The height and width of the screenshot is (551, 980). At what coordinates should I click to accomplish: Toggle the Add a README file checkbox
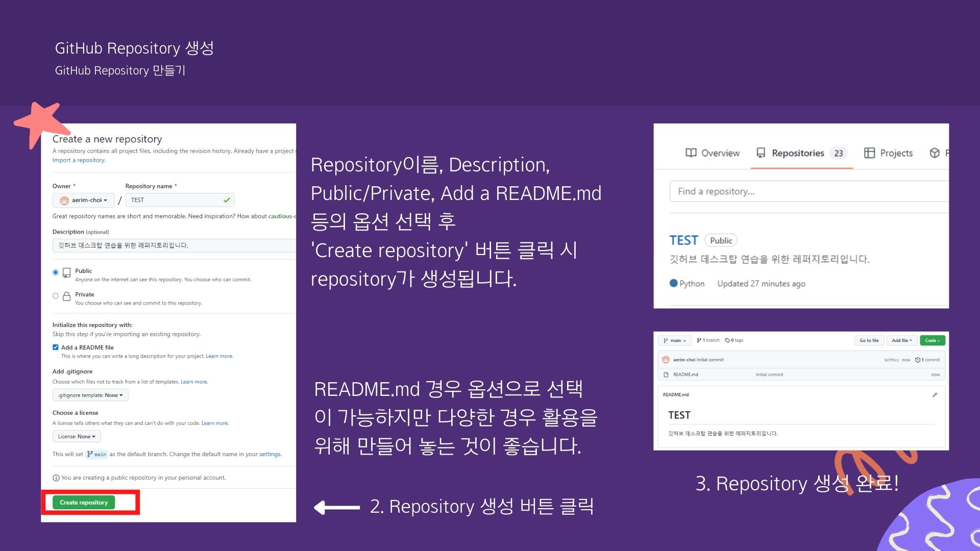click(56, 347)
